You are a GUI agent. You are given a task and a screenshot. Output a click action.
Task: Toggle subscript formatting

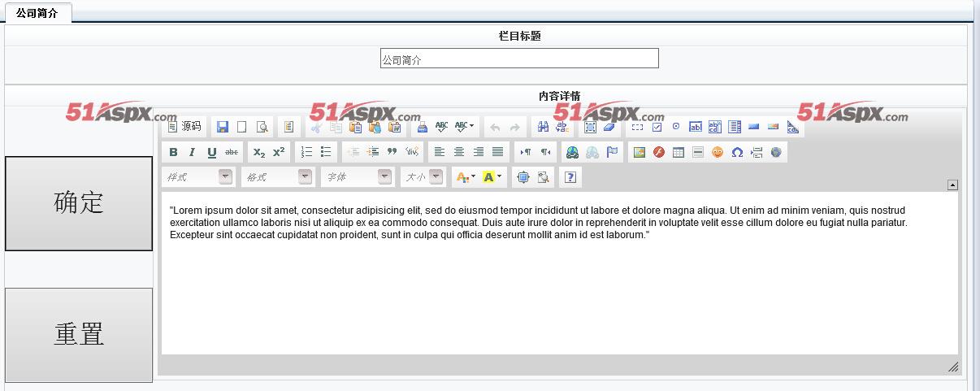tap(259, 152)
